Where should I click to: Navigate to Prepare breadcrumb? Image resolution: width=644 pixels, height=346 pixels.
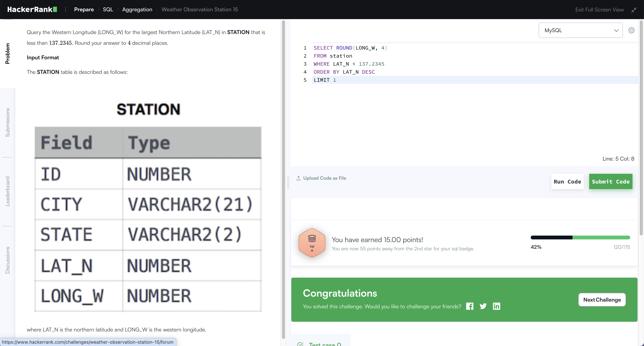point(84,10)
